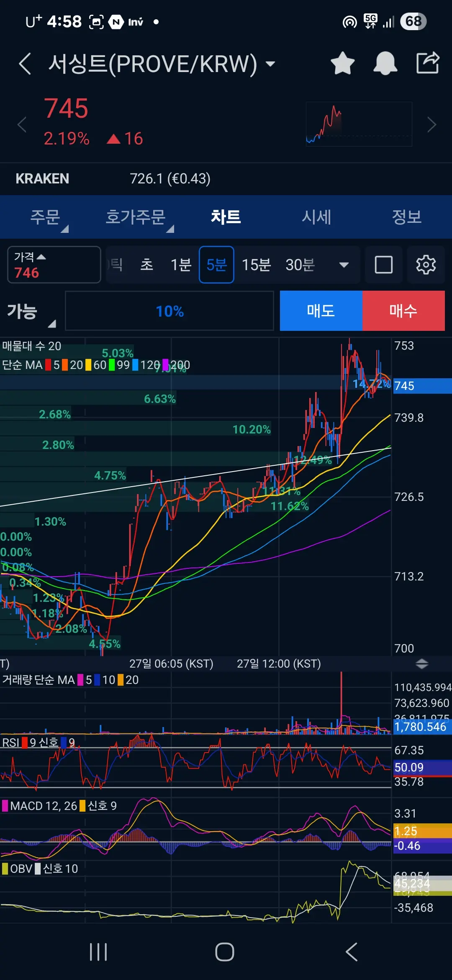Tap the volume value tag 1,780.546
This screenshot has width=452, height=980.
click(422, 727)
